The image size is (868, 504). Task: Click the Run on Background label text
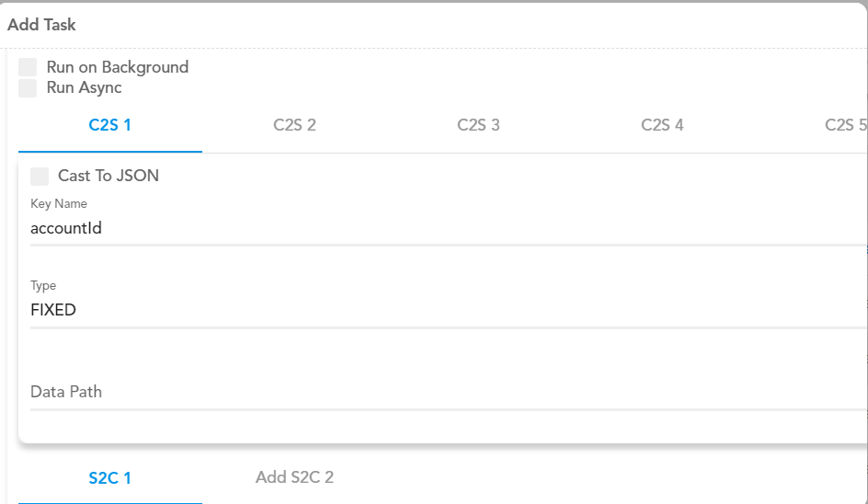pyautogui.click(x=118, y=67)
